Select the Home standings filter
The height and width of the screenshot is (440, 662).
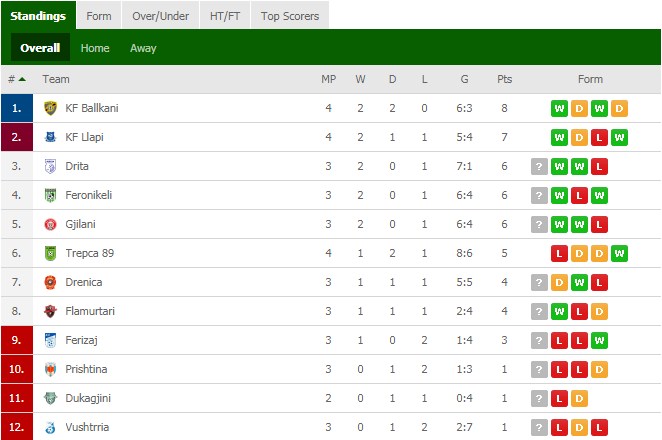pyautogui.click(x=95, y=48)
